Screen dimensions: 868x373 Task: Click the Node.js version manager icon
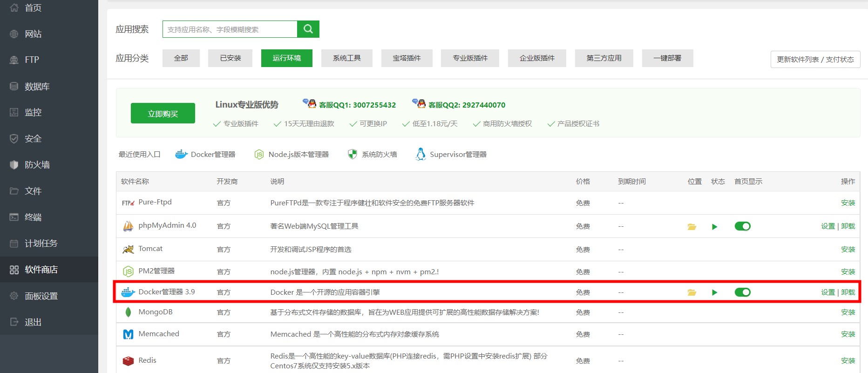259,154
